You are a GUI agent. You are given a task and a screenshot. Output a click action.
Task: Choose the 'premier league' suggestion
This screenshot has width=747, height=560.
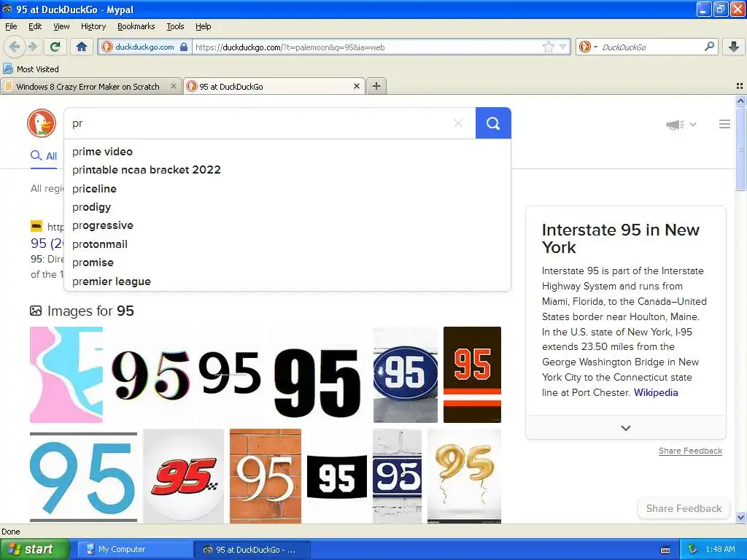287,281
